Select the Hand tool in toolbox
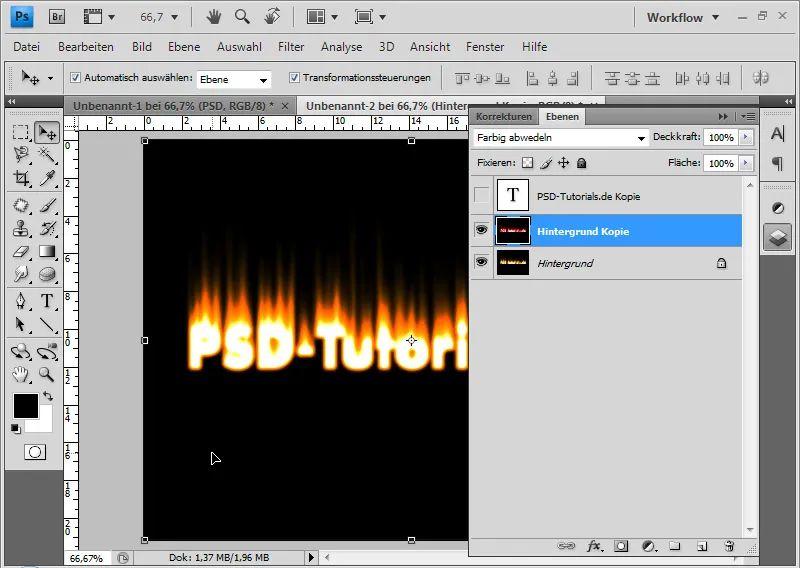Image resolution: width=800 pixels, height=568 pixels. pos(20,375)
